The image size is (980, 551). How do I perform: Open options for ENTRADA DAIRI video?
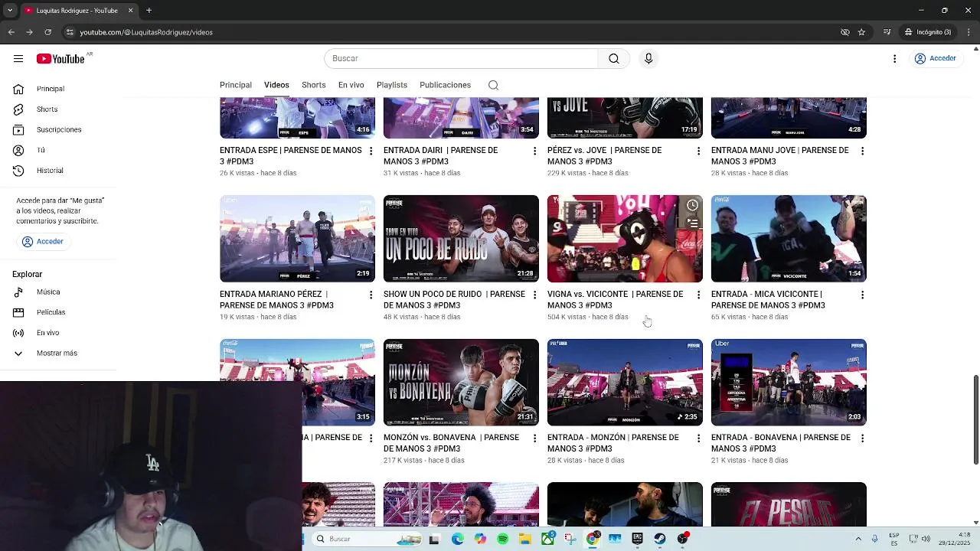[x=534, y=152]
